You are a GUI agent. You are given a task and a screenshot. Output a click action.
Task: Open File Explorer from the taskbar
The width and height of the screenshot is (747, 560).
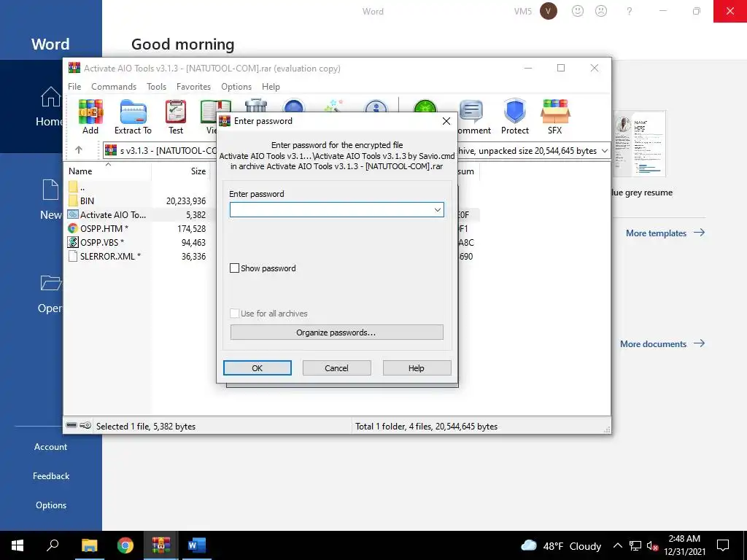pyautogui.click(x=89, y=545)
